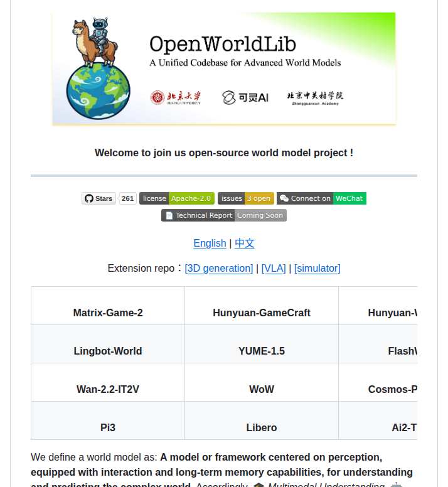The width and height of the screenshot is (448, 487).
Task: Click the Zhongguancun Academy logo
Action: tap(315, 98)
